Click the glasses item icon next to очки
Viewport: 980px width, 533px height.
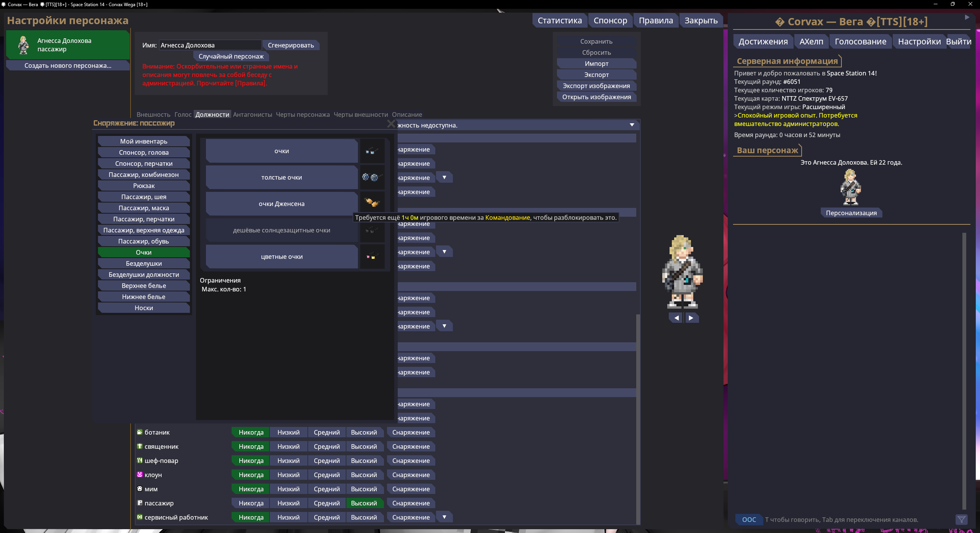372,151
